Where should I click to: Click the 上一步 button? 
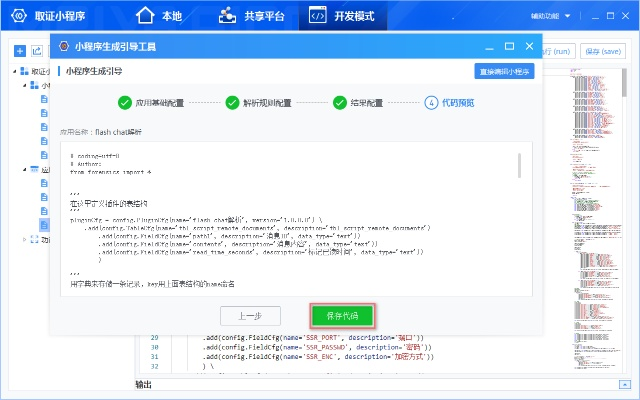[x=250, y=316]
